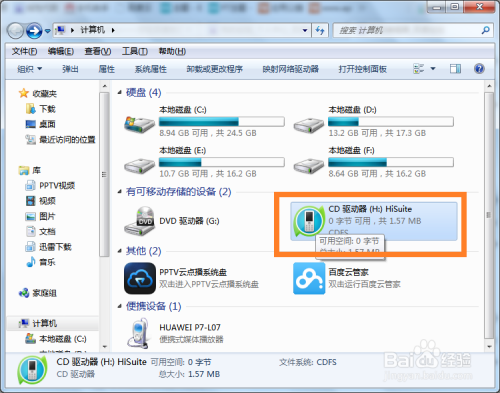Click 属性 in the toolbar
500x393 pixels.
point(107,69)
